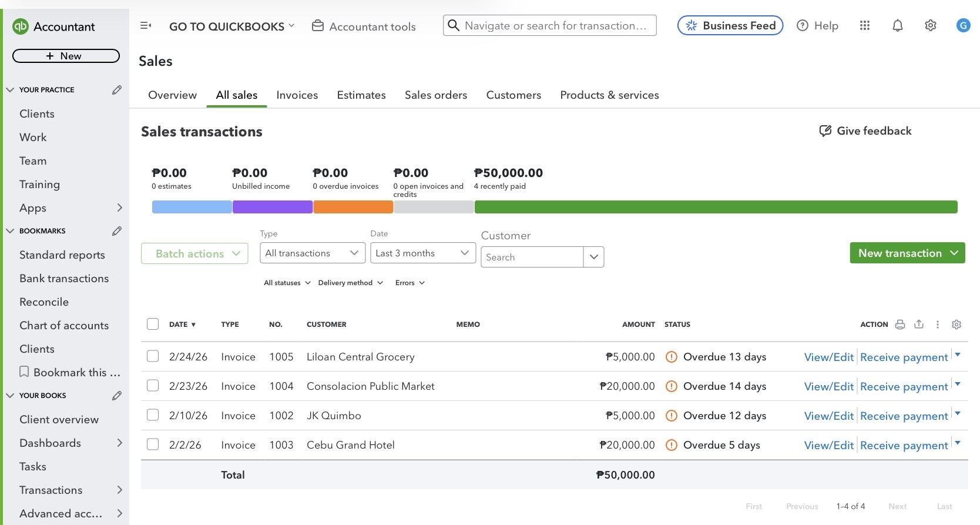Switch to the Invoices tab

point(297,95)
